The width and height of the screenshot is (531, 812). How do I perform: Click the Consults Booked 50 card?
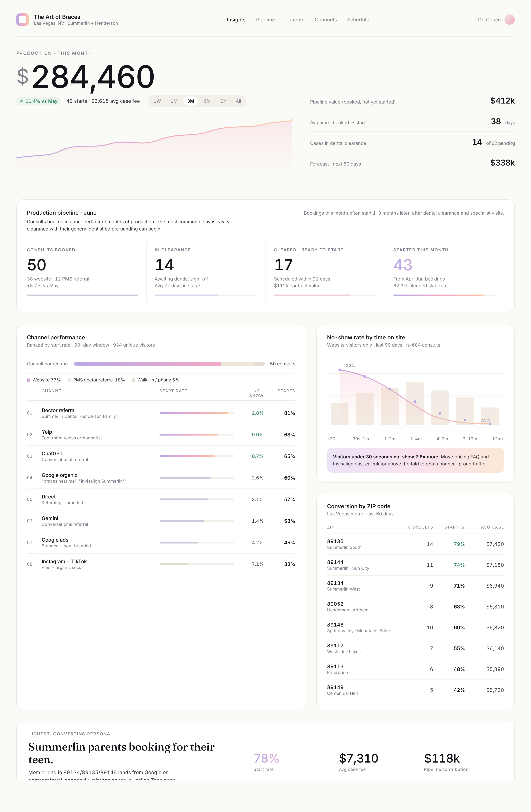(x=82, y=271)
